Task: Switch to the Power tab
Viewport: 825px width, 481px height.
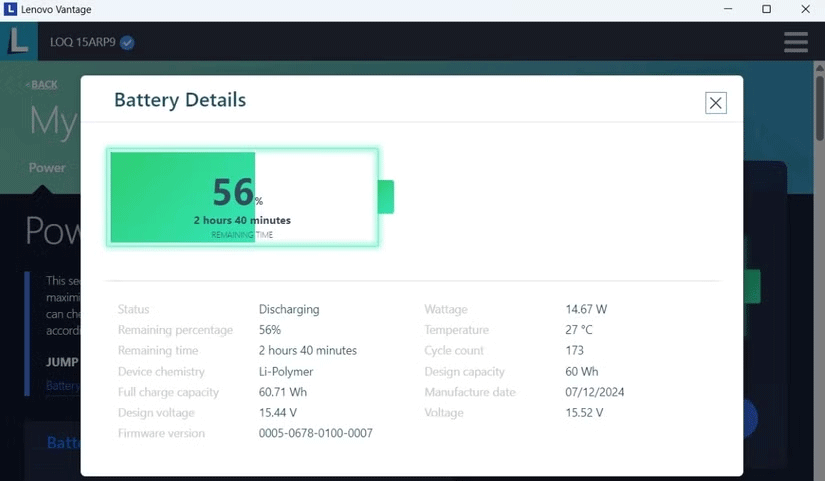Action: tap(47, 168)
